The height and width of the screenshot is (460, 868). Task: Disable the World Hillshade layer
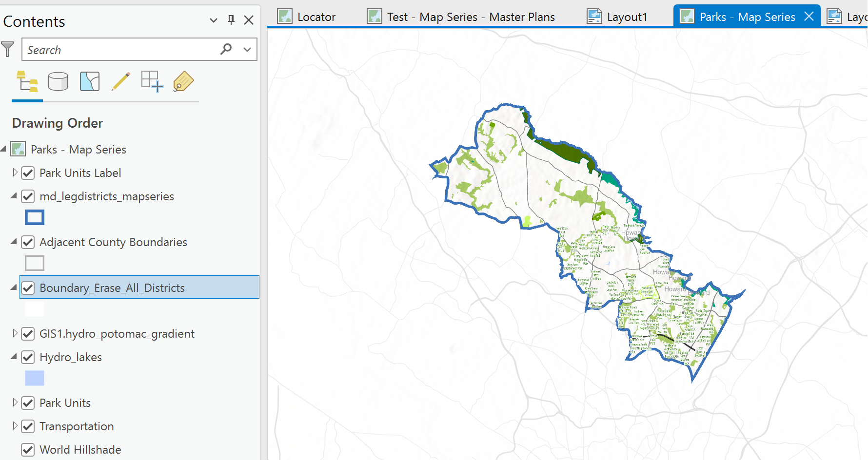28,449
